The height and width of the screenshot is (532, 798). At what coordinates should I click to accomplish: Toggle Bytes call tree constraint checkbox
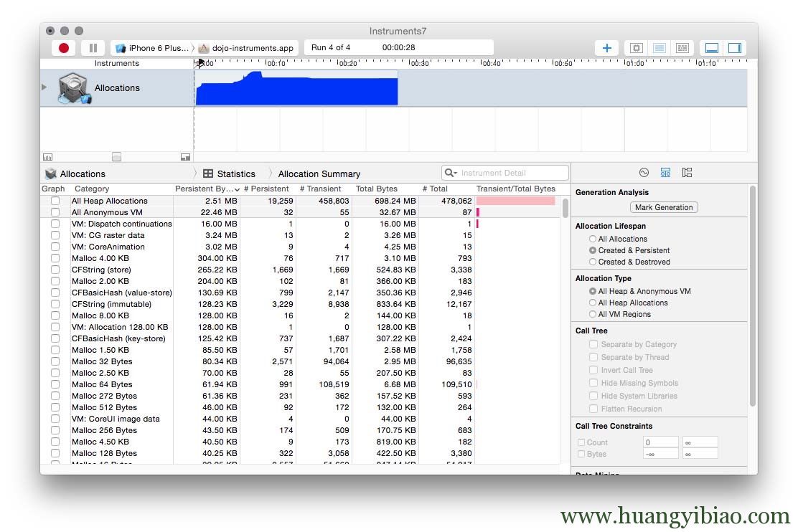pyautogui.click(x=581, y=454)
